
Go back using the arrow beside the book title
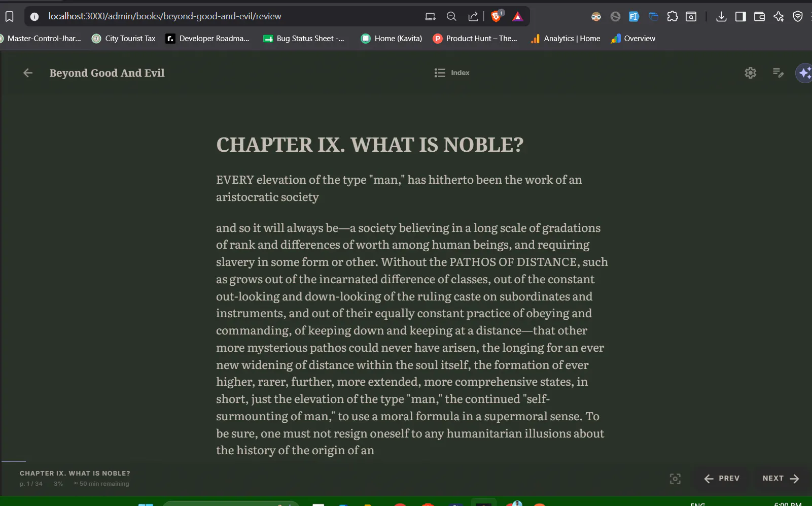(28, 73)
